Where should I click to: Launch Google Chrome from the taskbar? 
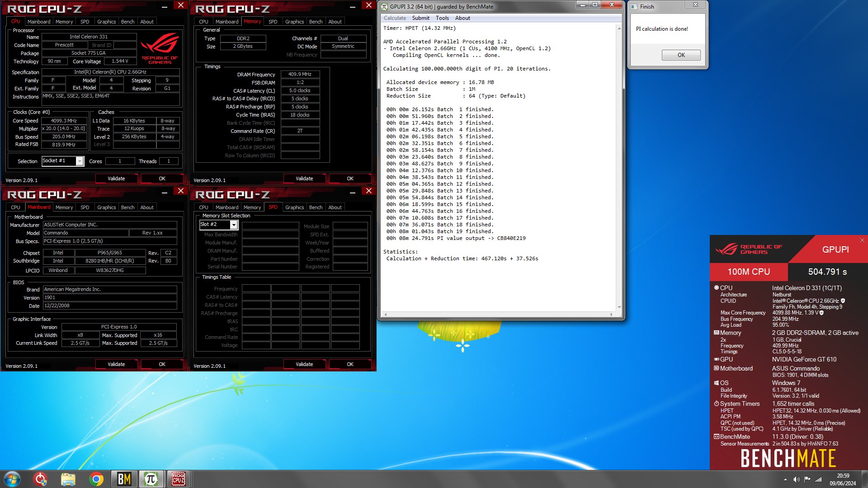pyautogui.click(x=96, y=479)
